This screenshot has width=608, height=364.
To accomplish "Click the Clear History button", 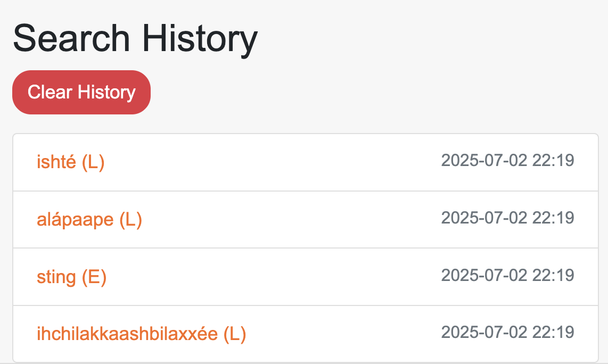I will (x=81, y=92).
